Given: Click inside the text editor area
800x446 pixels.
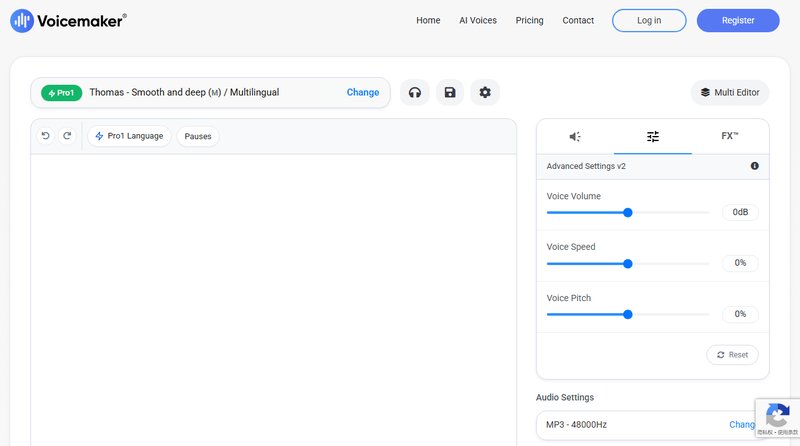Looking at the screenshot, I should (x=273, y=300).
